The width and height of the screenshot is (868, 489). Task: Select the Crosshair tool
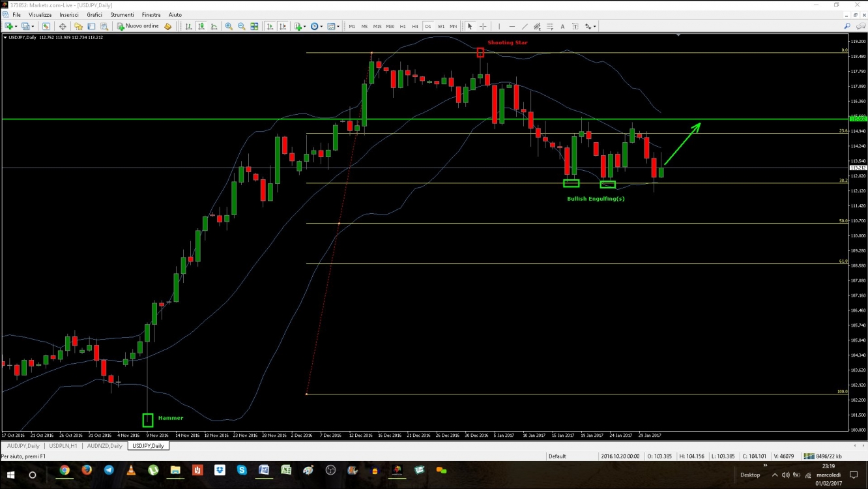pyautogui.click(x=482, y=26)
